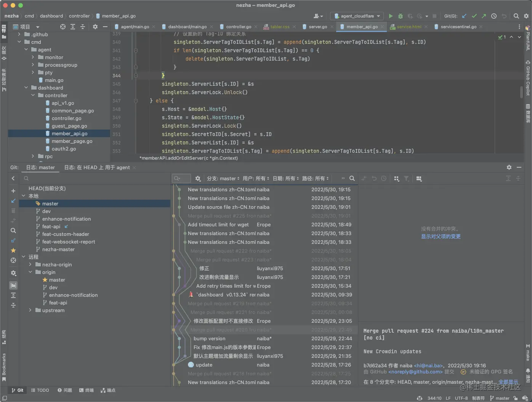Toggle commit details layout view button
532x402 pixels.
pos(419,178)
